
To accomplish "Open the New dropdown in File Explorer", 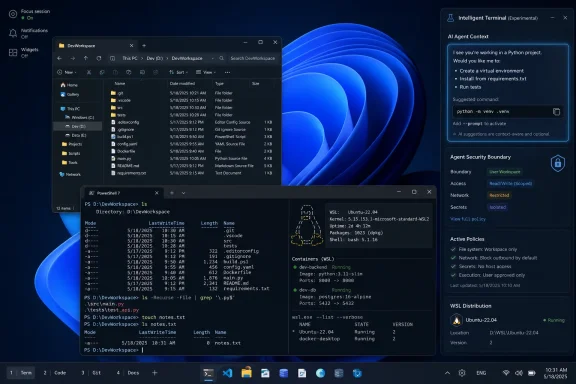I will point(67,72).
